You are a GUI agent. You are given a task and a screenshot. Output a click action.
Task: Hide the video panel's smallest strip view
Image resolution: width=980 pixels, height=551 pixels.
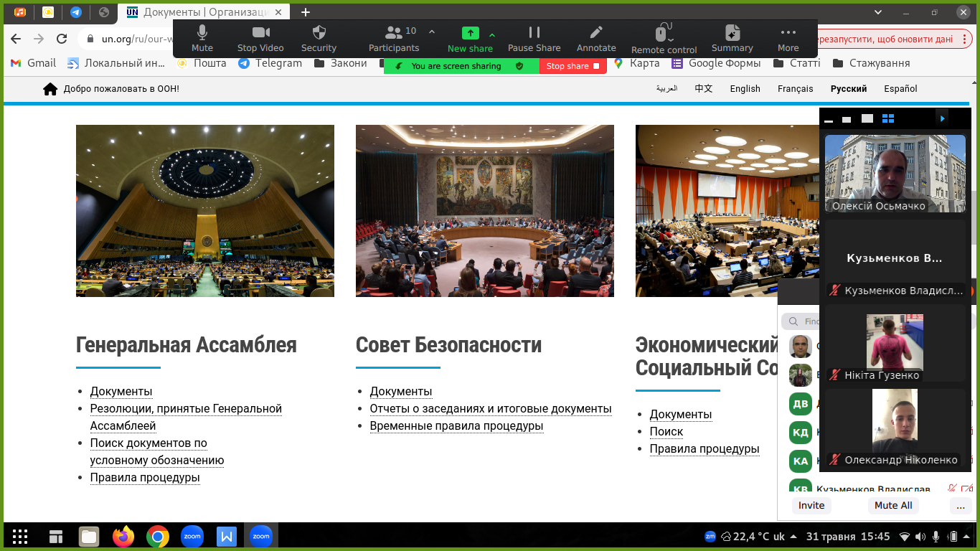coord(829,119)
